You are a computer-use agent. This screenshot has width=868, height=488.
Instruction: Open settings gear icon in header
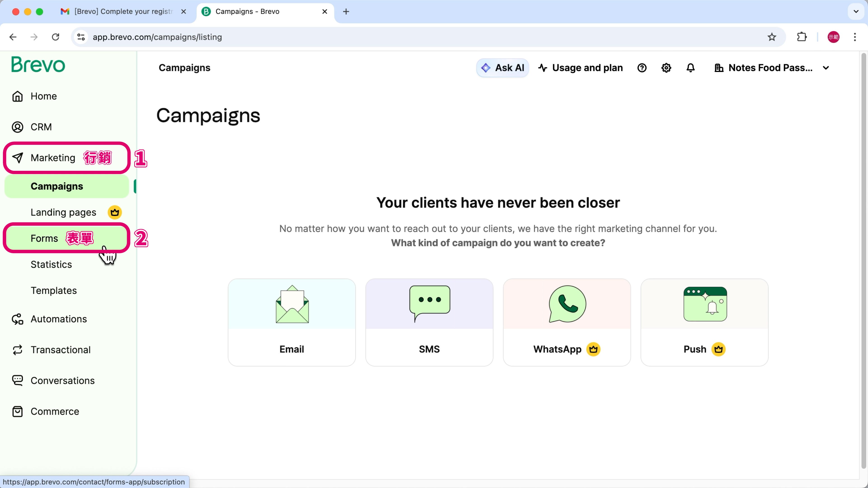(x=666, y=68)
